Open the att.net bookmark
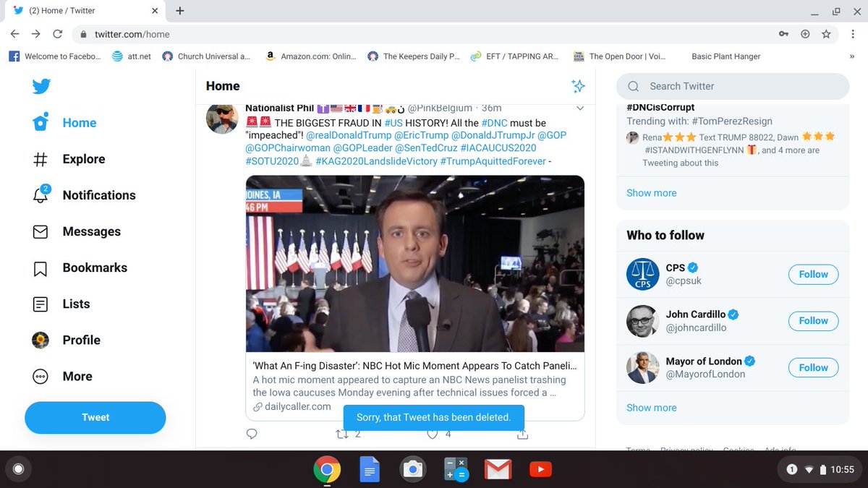Image resolution: width=868 pixels, height=488 pixels. [132, 56]
